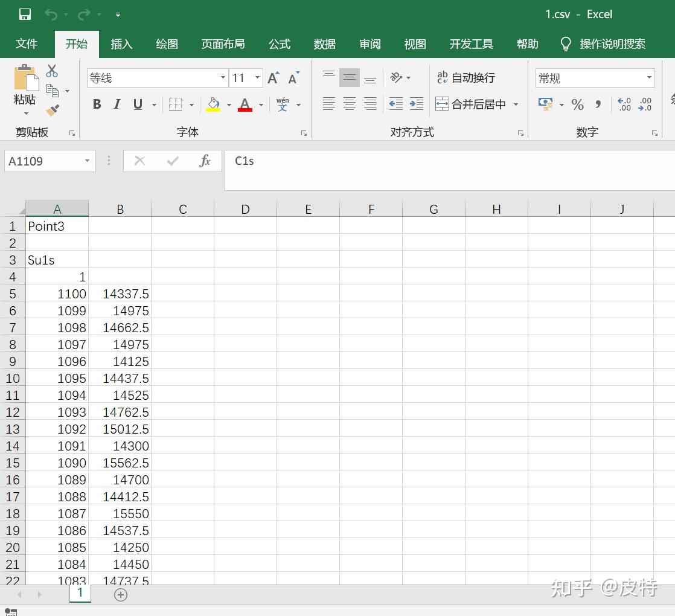Switch to the 页面布局 tab
675x616 pixels.
coord(223,44)
